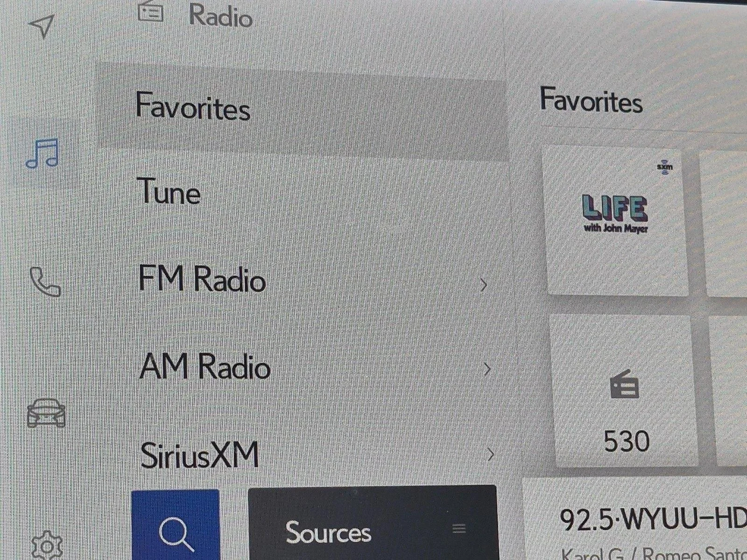
Task: Click the 530 station label
Action: [627, 441]
